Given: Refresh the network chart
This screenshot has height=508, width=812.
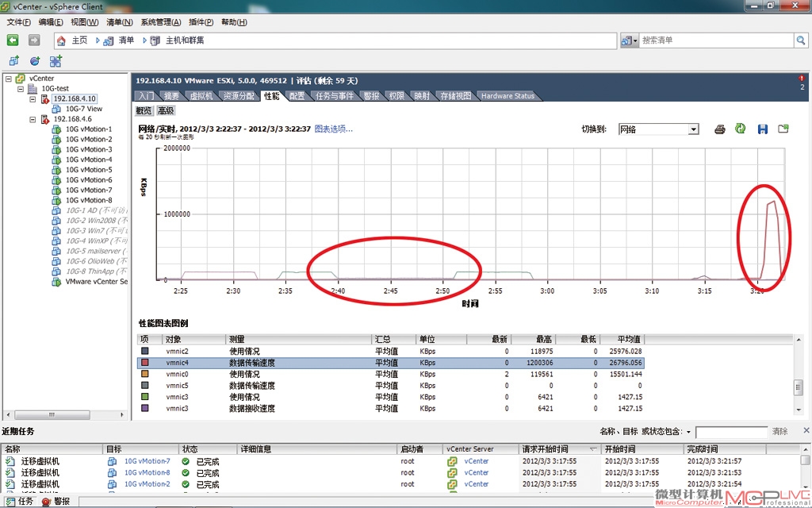Looking at the screenshot, I should [x=741, y=129].
